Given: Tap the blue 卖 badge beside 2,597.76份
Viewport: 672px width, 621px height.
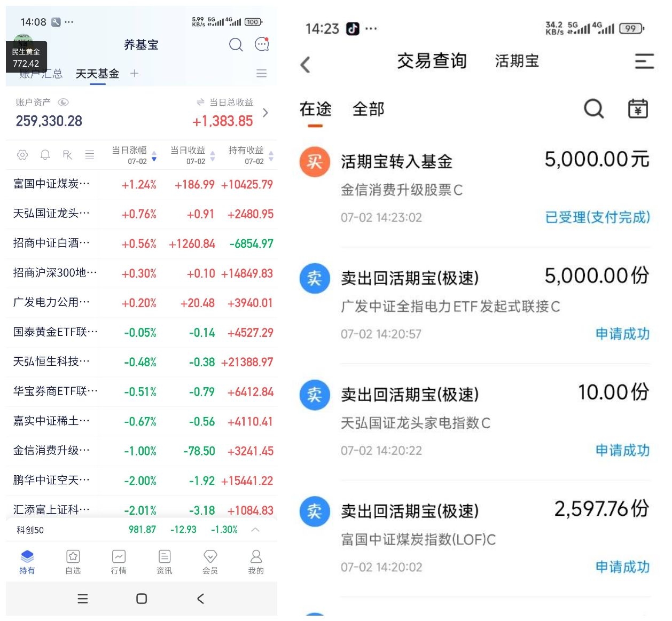Looking at the screenshot, I should click(x=315, y=511).
